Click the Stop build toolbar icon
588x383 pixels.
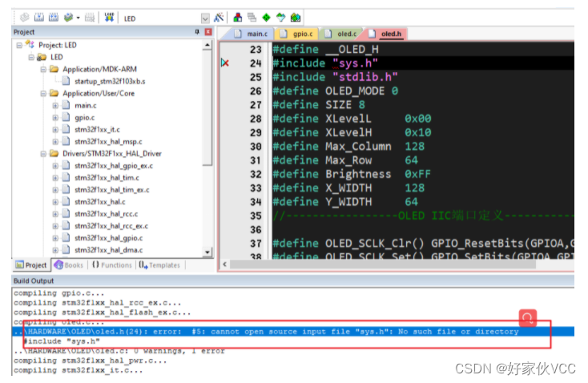pos(89,18)
